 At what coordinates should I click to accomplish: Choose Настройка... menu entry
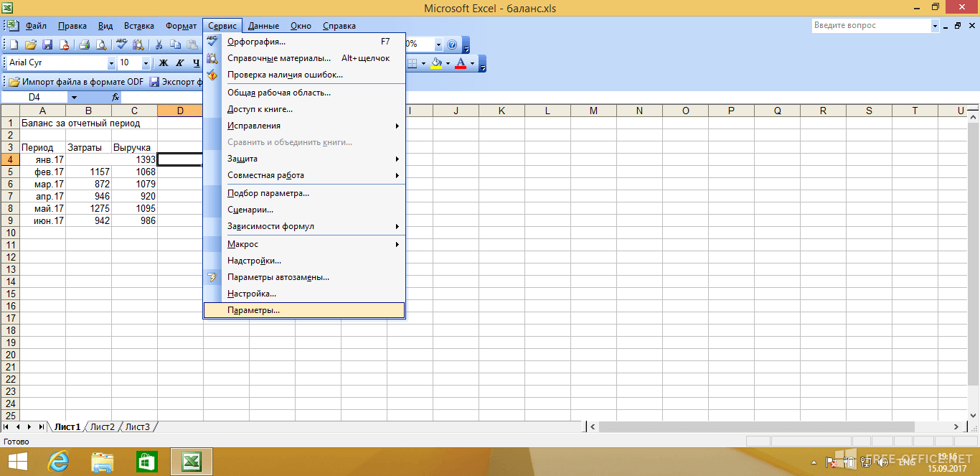tap(305, 294)
